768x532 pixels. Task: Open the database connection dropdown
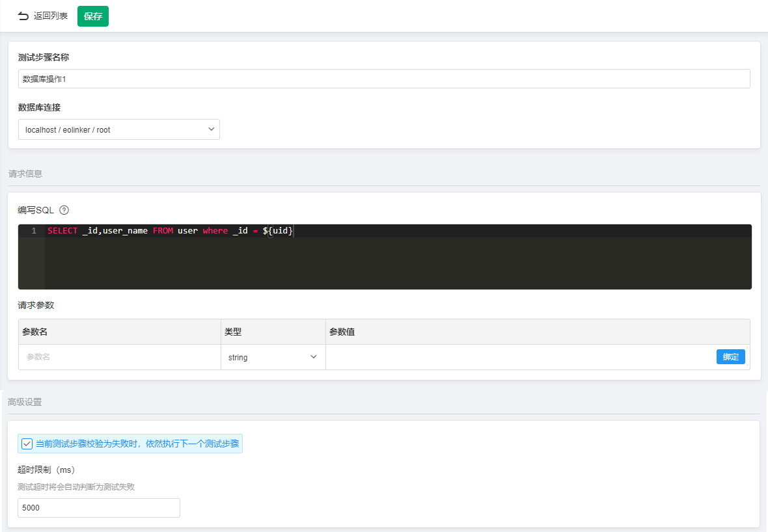[119, 129]
